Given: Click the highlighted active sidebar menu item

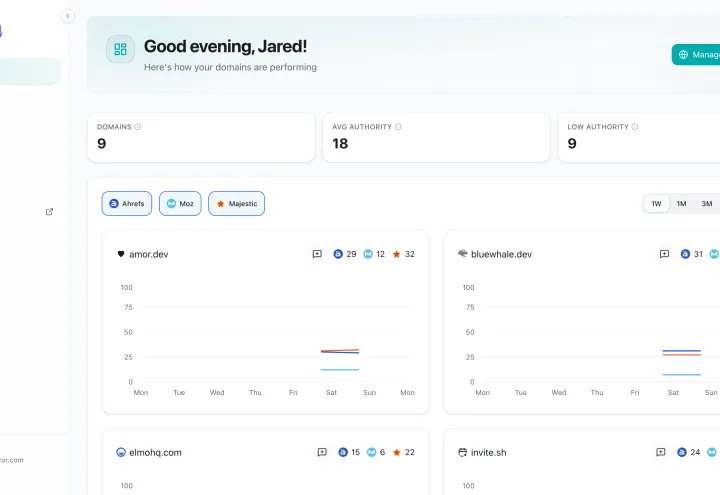Looking at the screenshot, I should point(30,72).
